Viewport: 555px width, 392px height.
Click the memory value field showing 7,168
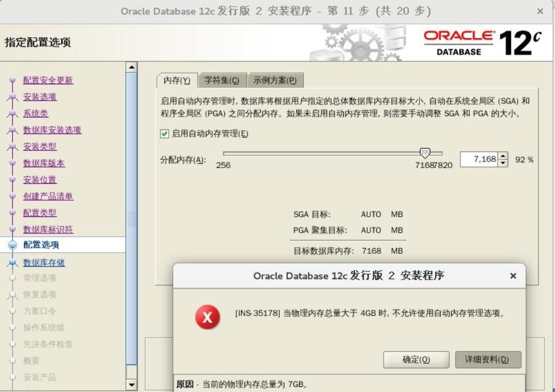(479, 159)
